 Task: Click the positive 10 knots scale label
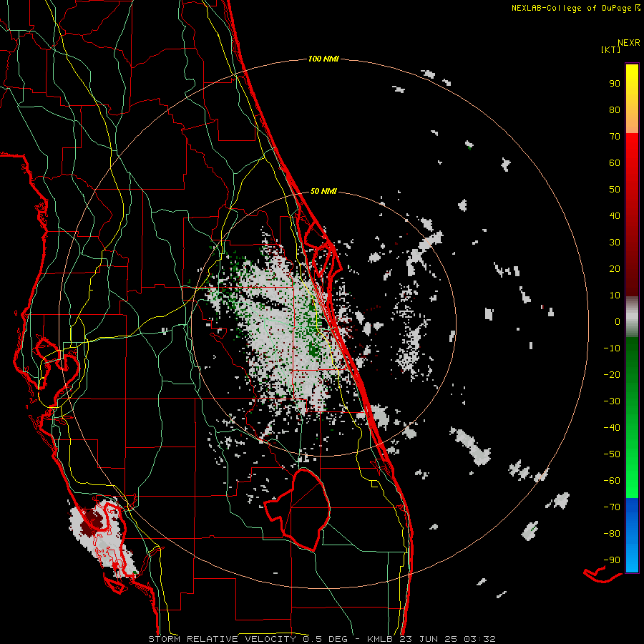click(615, 296)
